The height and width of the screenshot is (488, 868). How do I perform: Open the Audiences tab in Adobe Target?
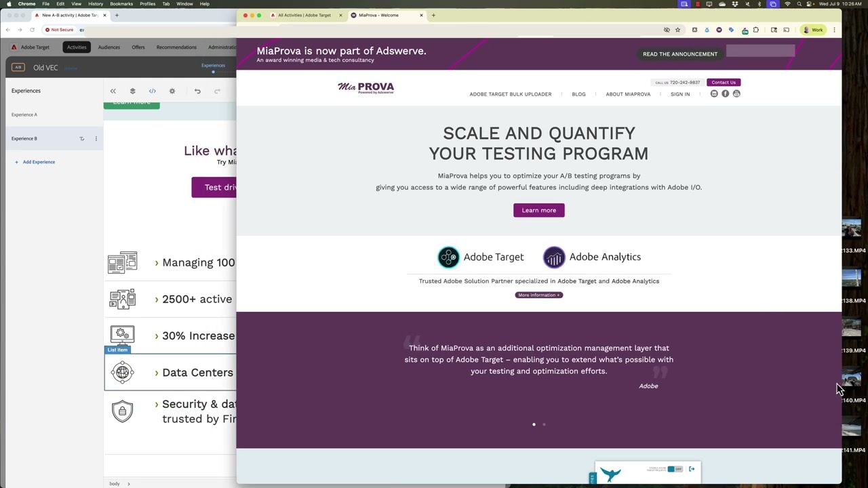click(108, 47)
